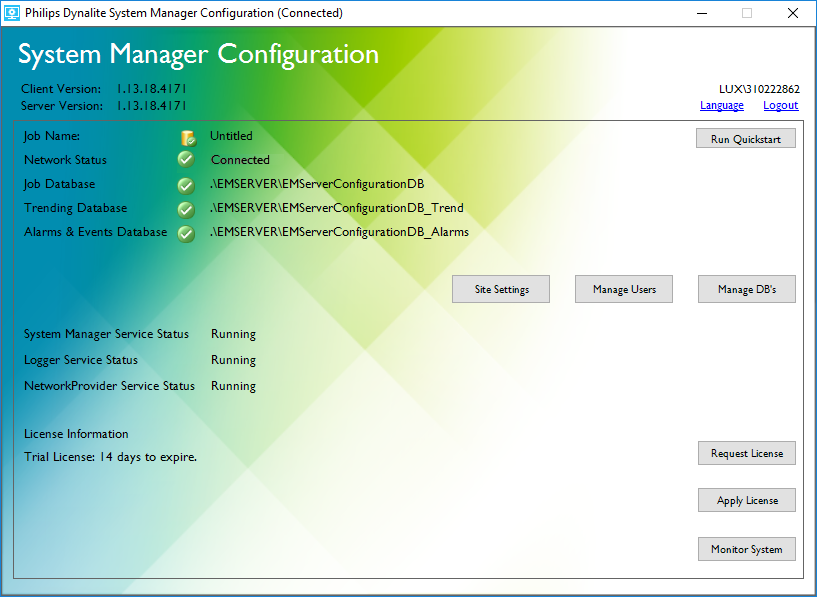
Task: Click the Job Name database icon
Action: coord(187,138)
